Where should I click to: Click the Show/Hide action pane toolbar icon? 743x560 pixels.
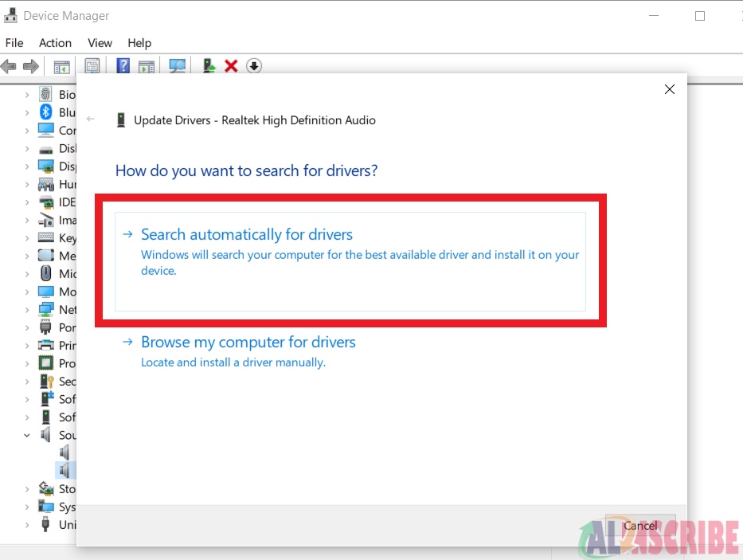pyautogui.click(x=147, y=67)
